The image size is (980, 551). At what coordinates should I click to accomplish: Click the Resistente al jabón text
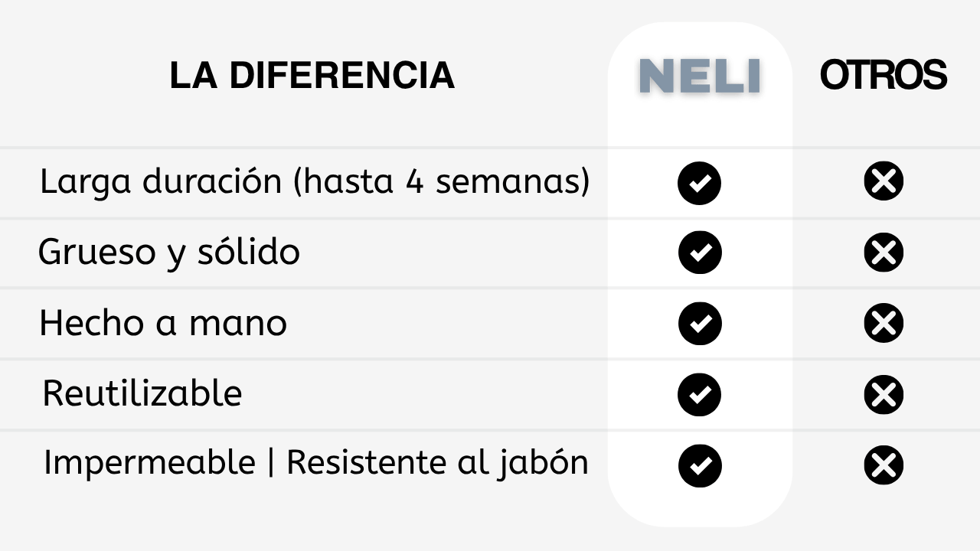point(437,463)
